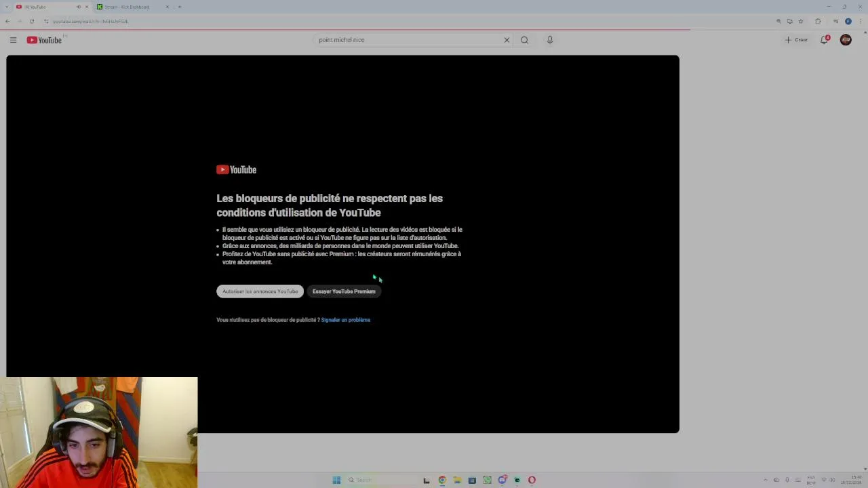
Task: Close the Kick Dashboard tab
Action: coord(167,7)
